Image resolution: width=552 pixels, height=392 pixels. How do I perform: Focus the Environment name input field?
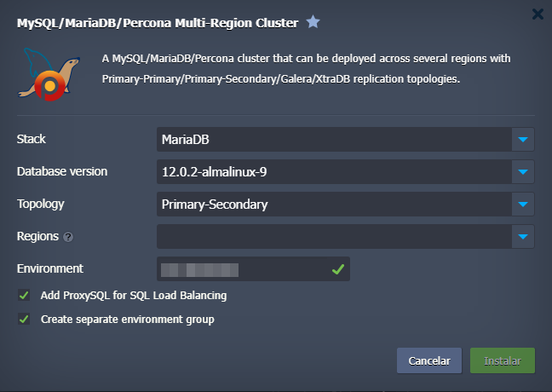(243, 269)
